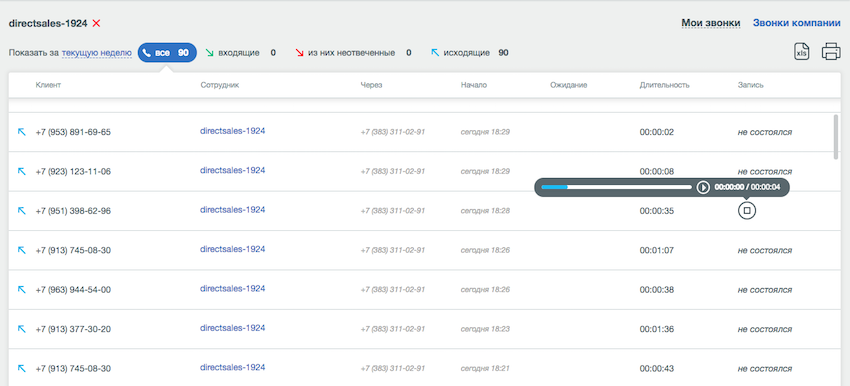Play the recording in the audio player
850x386 pixels.
click(x=703, y=187)
